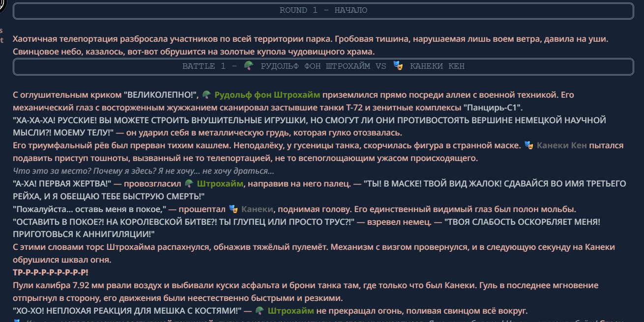Image resolution: width=644 pixels, height=322 pixels.
Task: Click italic thought line 'Что это за место?'
Action: (144, 171)
